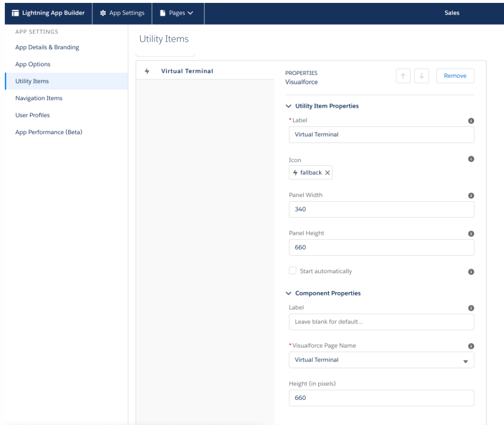
Task: Show info tooltip for Visualforce Page Name
Action: (x=471, y=346)
